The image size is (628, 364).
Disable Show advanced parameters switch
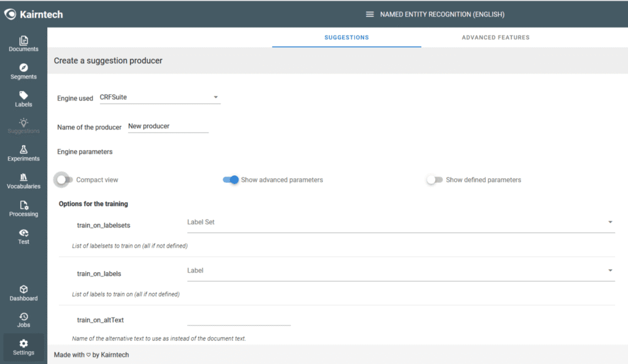click(x=231, y=180)
